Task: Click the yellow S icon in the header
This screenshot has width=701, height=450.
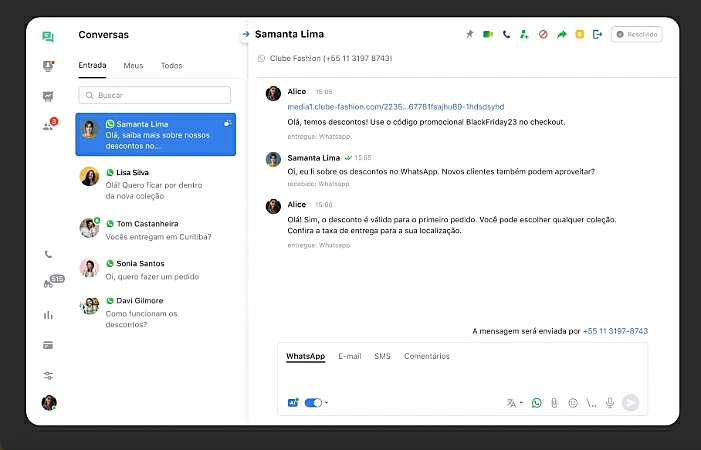Action: click(x=579, y=34)
